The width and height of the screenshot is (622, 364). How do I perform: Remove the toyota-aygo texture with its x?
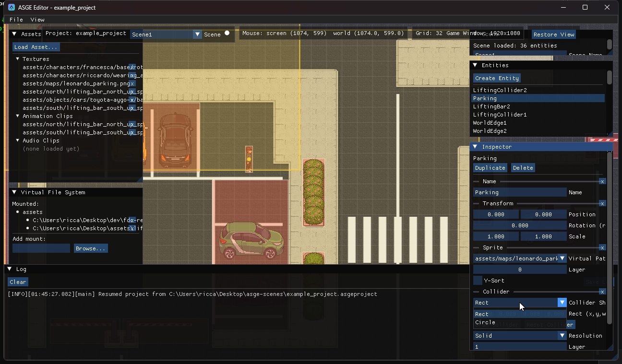(x=132, y=100)
